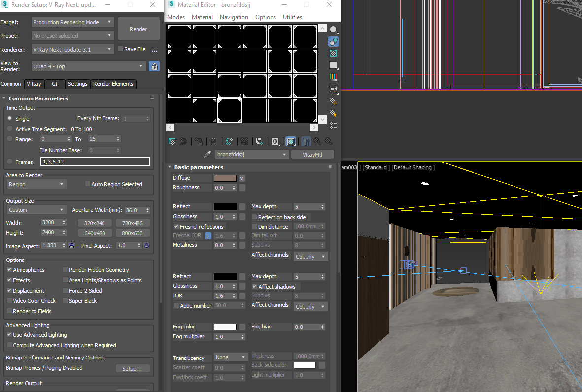Disable the Fresnel reflections checkbox
The image size is (582, 392).
[x=176, y=227]
